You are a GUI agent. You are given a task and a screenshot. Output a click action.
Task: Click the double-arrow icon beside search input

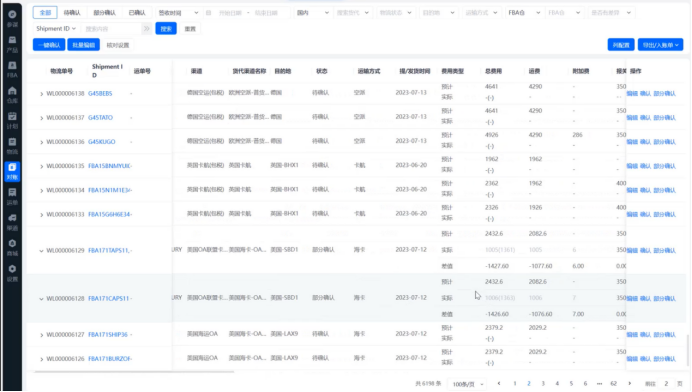[x=147, y=29]
